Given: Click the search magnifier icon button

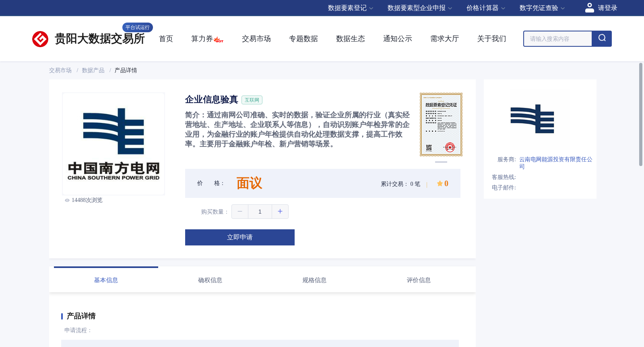Looking at the screenshot, I should [x=602, y=39].
